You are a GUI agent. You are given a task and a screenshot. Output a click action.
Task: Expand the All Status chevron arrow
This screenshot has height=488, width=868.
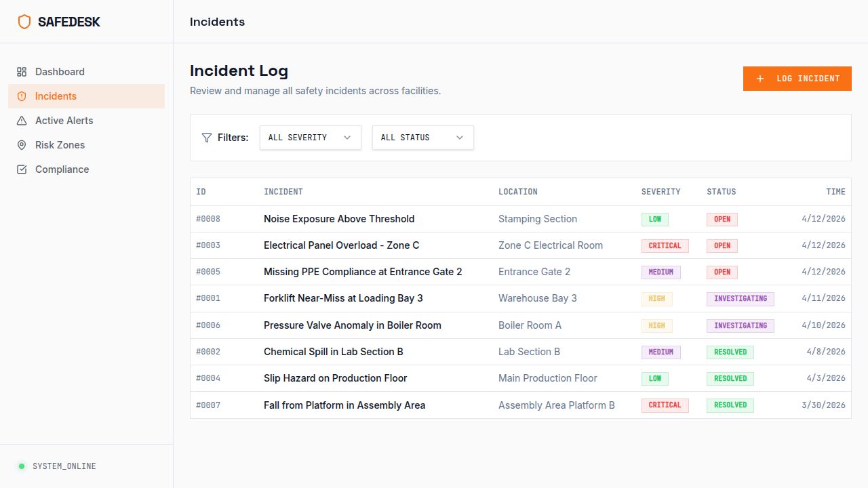click(460, 138)
